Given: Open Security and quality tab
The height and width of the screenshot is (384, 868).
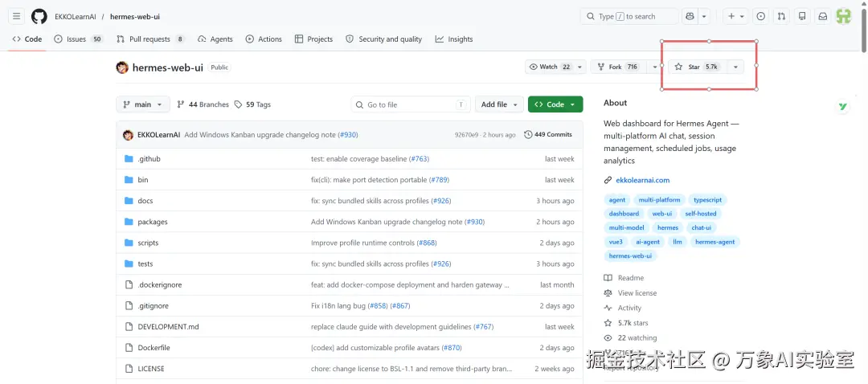Looking at the screenshot, I should (383, 39).
